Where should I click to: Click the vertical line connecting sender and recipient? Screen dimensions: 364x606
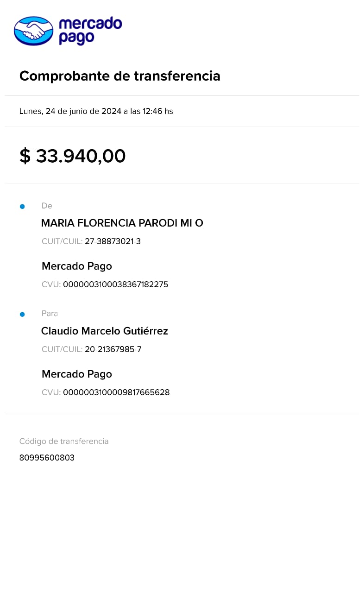coord(22,260)
